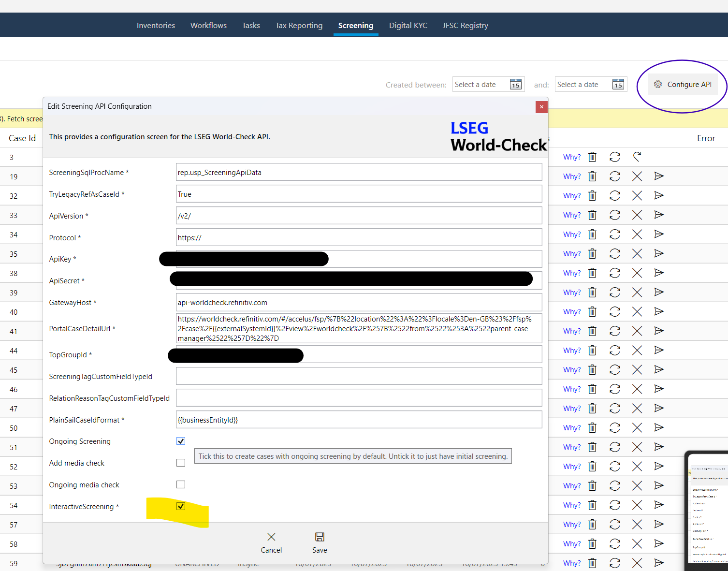Click Why? link for case 3
Screen dimensions: 728x571
(x=572, y=157)
